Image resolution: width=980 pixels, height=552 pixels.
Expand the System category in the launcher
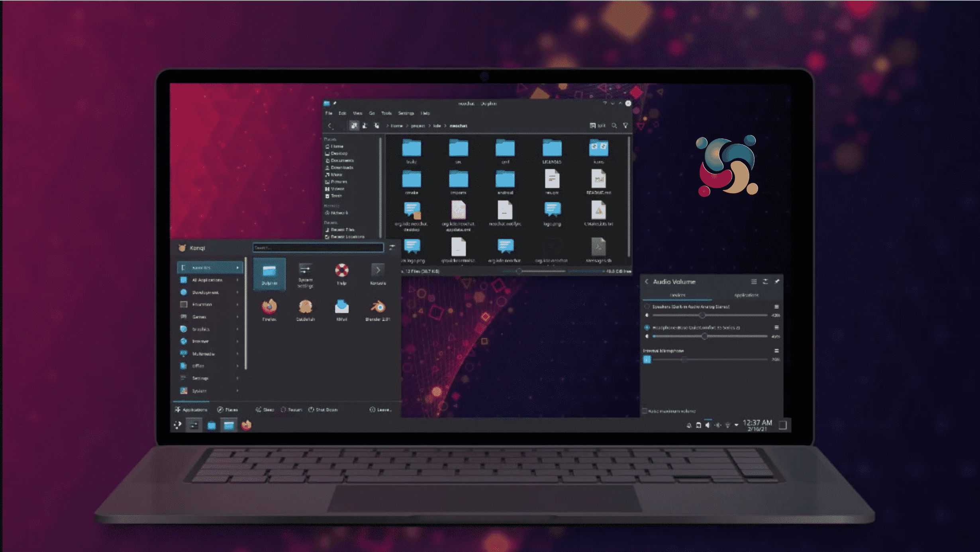210,391
